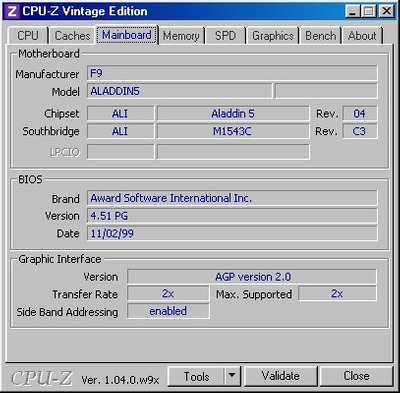
Task: Close window with title bar X
Action: pyautogui.click(x=387, y=11)
